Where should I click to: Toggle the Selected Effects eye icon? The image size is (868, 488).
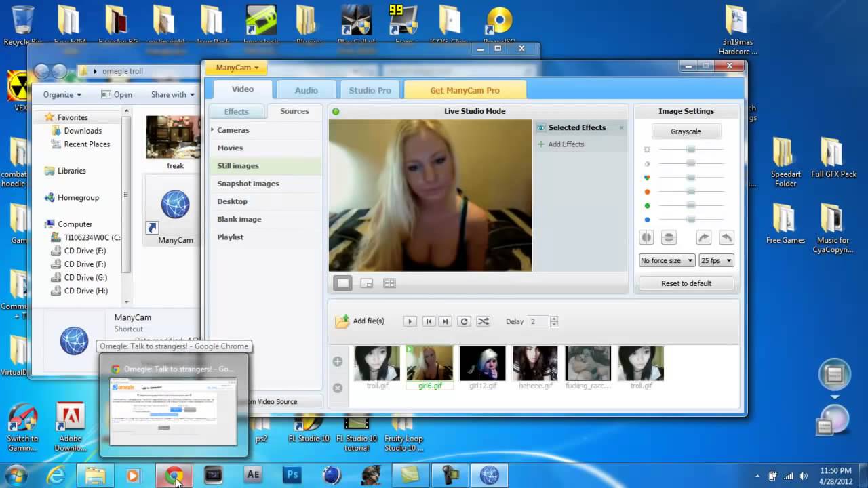coord(541,127)
